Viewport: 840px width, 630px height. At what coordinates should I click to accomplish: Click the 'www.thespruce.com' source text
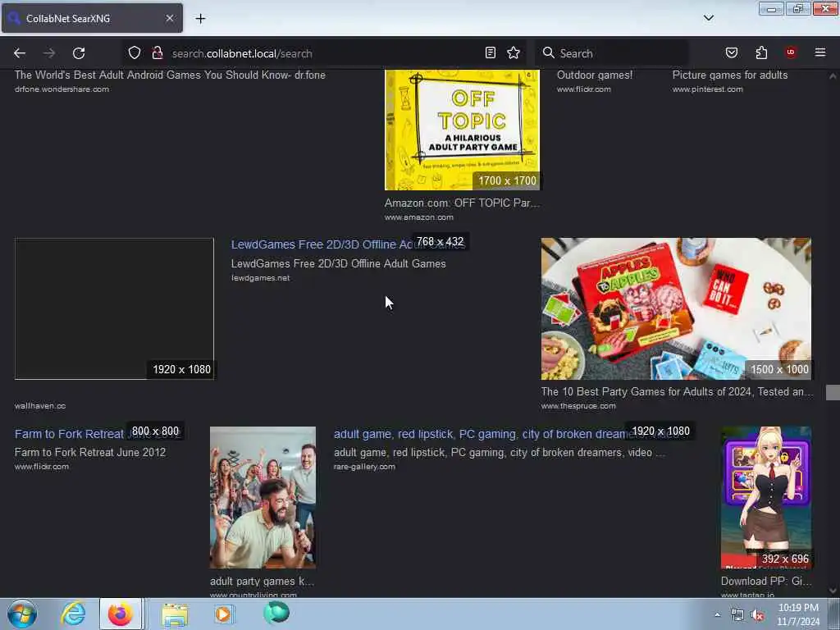[578, 406]
